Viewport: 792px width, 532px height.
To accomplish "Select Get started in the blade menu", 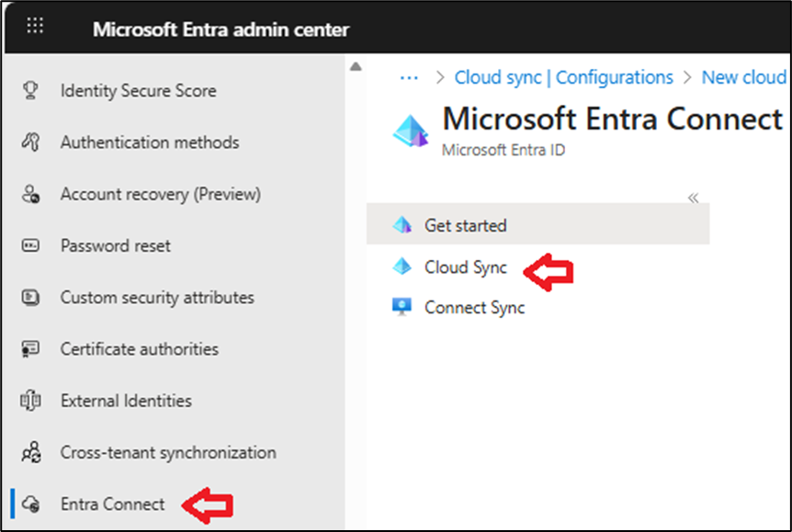I will [x=465, y=225].
